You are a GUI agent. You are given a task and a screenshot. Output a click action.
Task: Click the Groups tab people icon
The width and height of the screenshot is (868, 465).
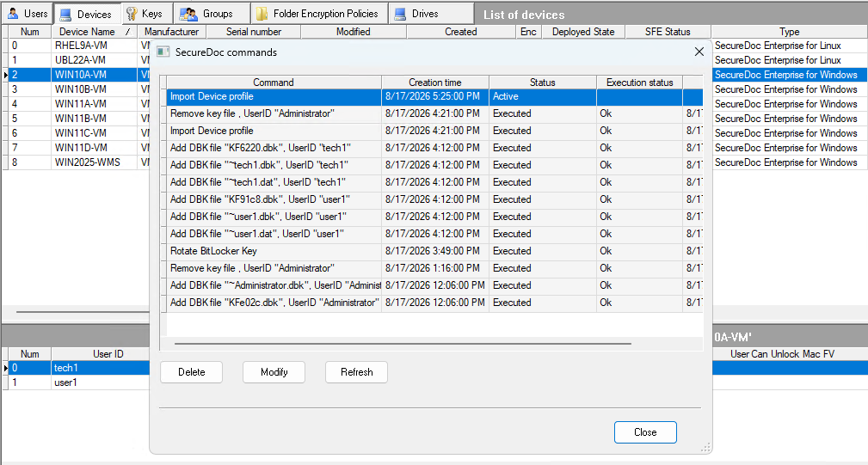tap(188, 14)
